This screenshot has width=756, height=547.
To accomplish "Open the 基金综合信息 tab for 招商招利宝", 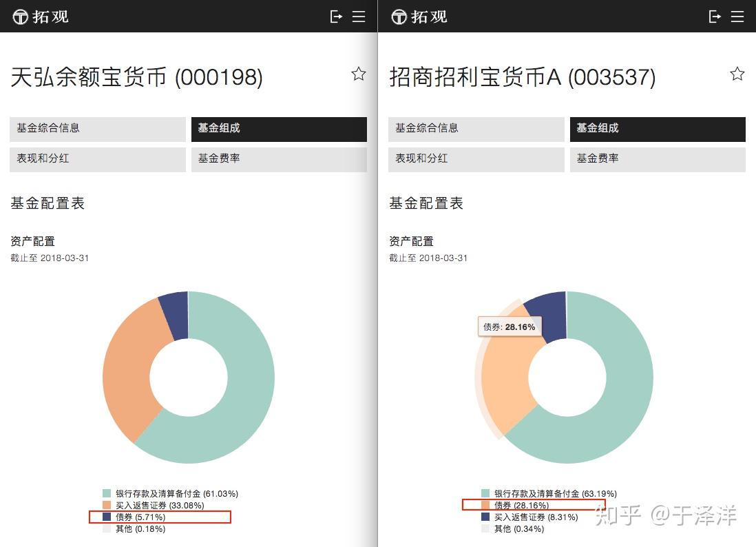I will tap(476, 129).
